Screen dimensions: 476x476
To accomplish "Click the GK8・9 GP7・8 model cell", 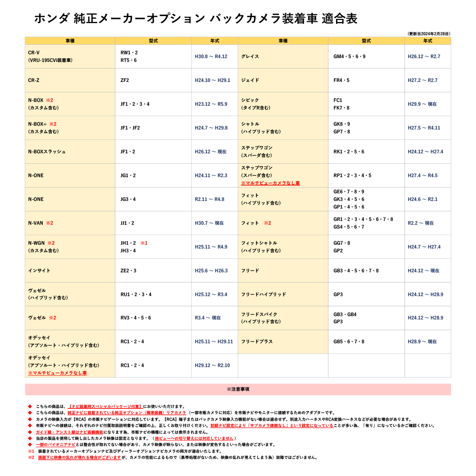I will coord(367,128).
